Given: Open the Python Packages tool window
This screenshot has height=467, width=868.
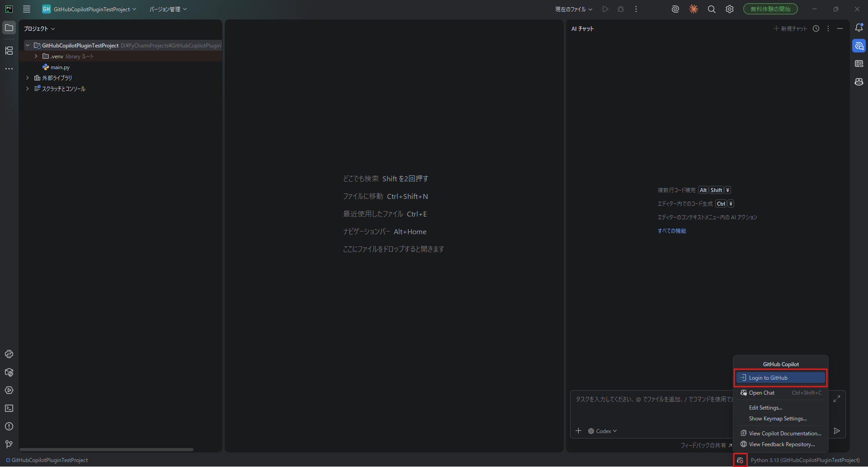Looking at the screenshot, I should click(x=9, y=373).
